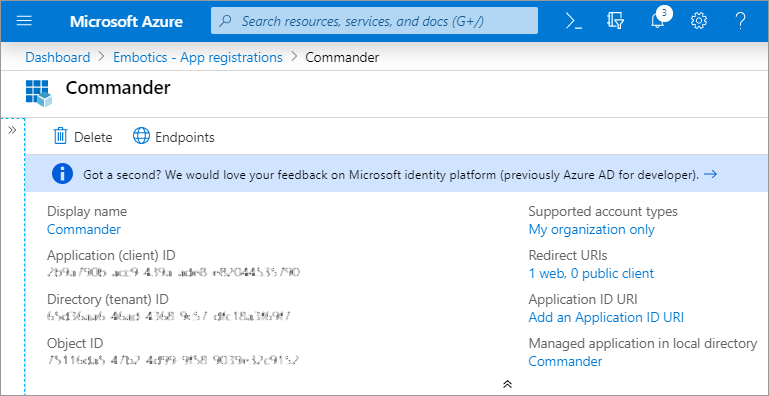Open the 1 web, 0 public client link
769x396 pixels.
(x=591, y=273)
